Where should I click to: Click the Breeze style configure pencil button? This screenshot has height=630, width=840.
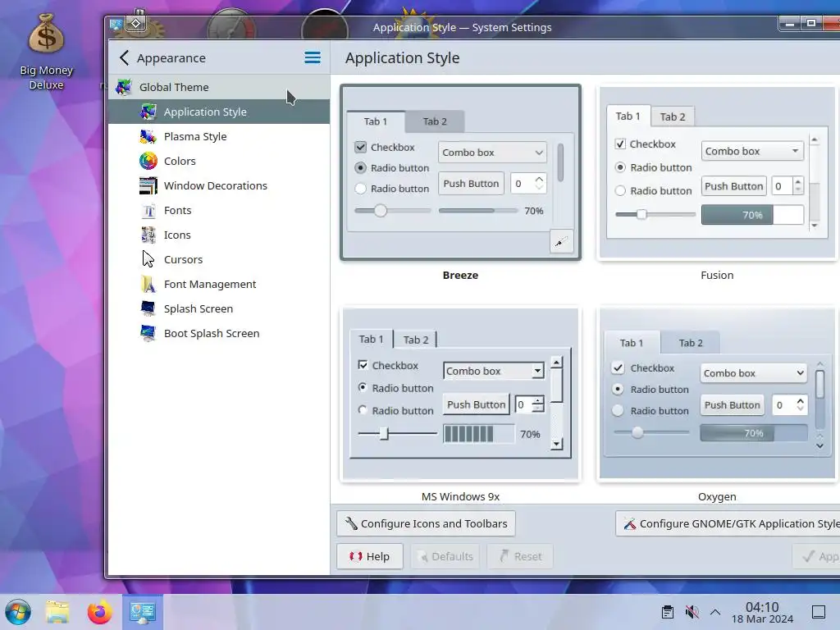[561, 242]
